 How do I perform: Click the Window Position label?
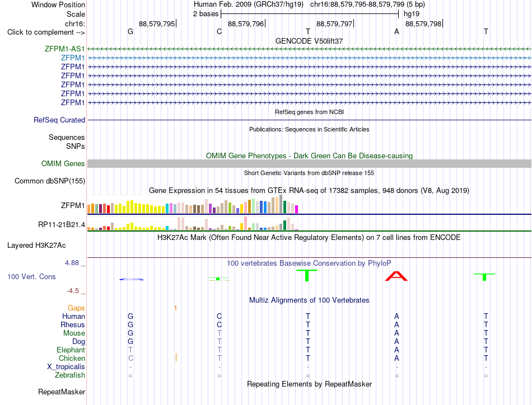point(58,4)
